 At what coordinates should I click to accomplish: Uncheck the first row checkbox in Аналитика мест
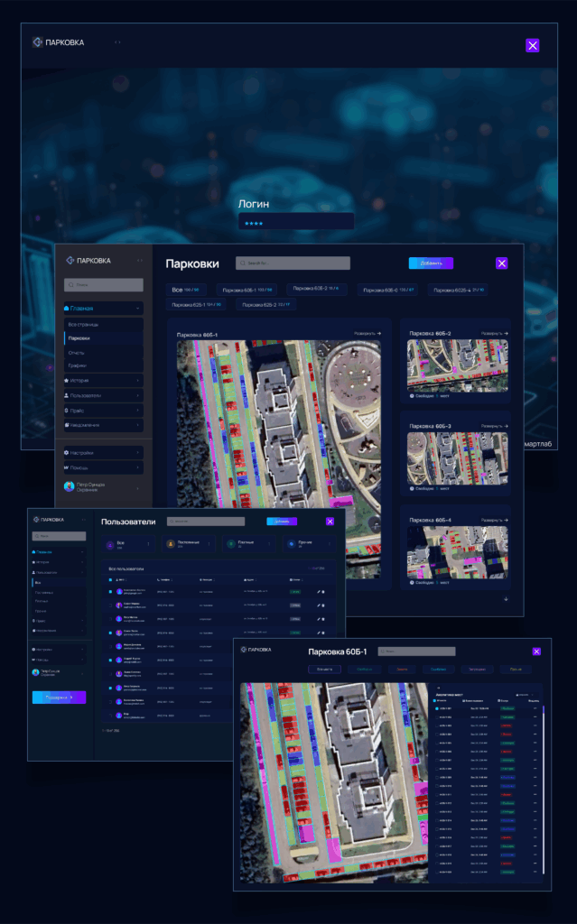pos(437,709)
